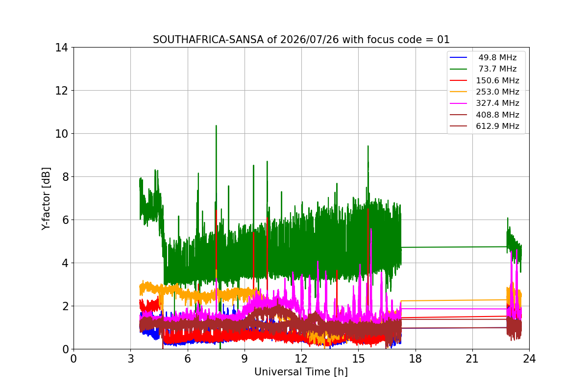The width and height of the screenshot is (588, 392).
Task: Click the x-axis tick label 18
Action: (x=415, y=359)
